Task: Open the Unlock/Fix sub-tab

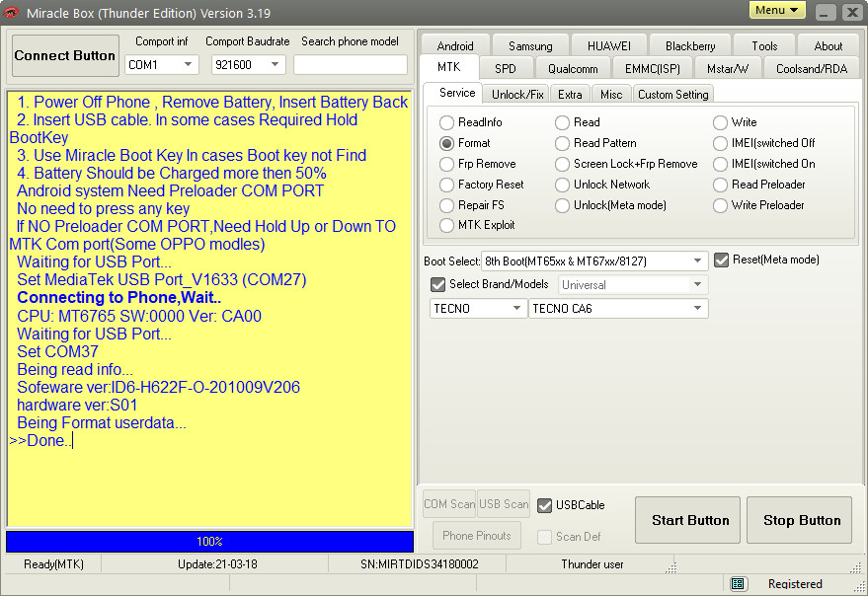Action: pos(517,94)
